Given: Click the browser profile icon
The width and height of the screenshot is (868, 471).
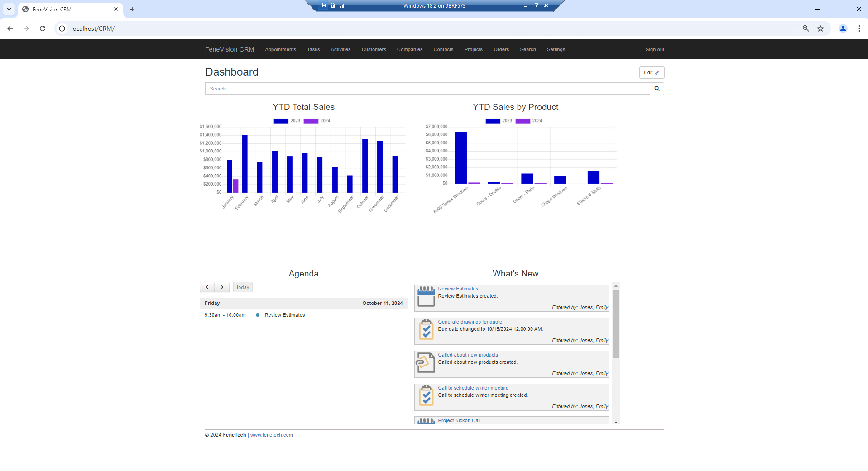Looking at the screenshot, I should pyautogui.click(x=842, y=28).
